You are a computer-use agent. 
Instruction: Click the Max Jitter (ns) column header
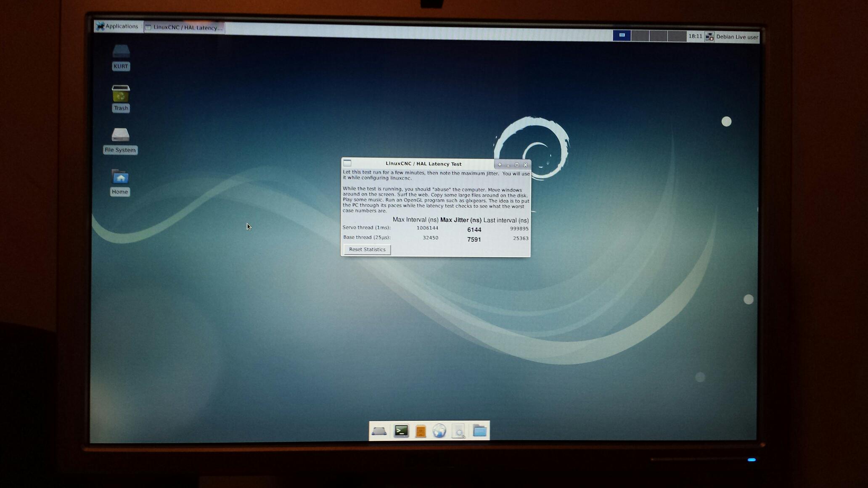460,220
